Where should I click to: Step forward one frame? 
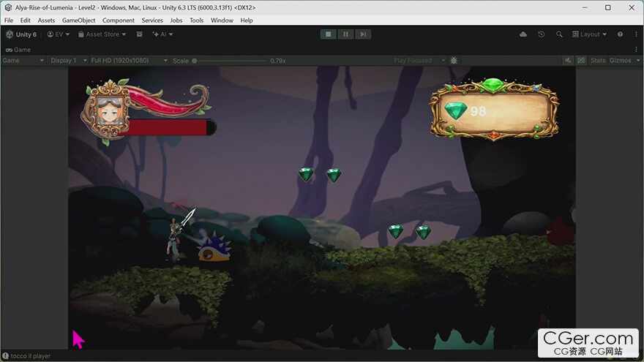(x=363, y=34)
